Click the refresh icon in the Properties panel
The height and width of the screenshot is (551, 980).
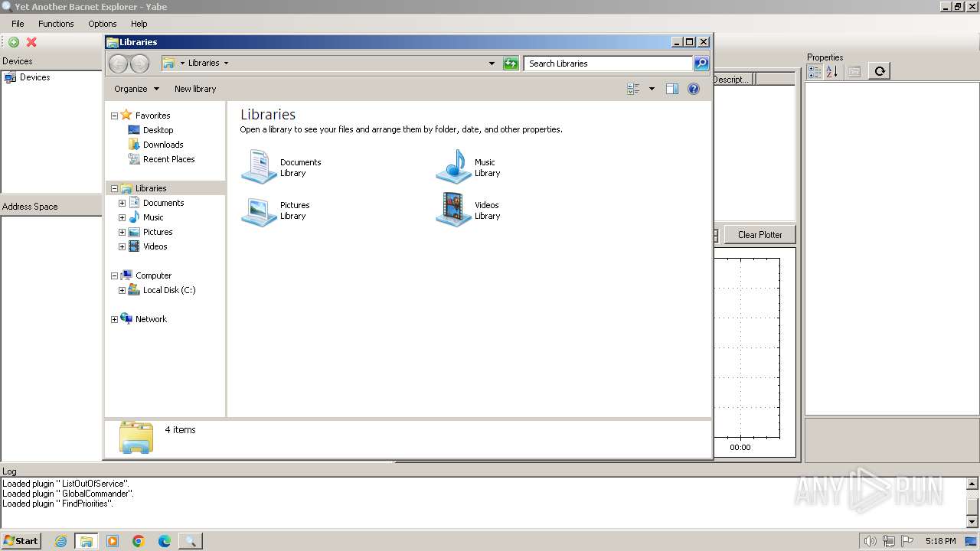tap(880, 71)
